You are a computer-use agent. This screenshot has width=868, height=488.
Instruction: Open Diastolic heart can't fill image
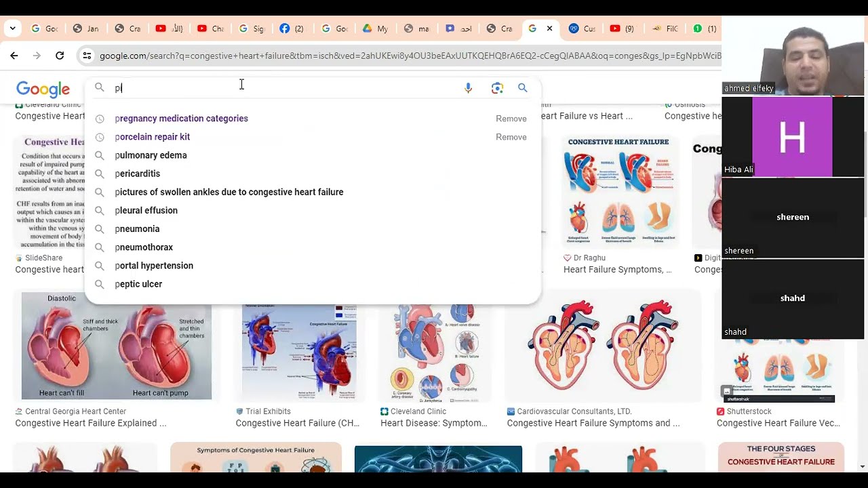pos(116,346)
